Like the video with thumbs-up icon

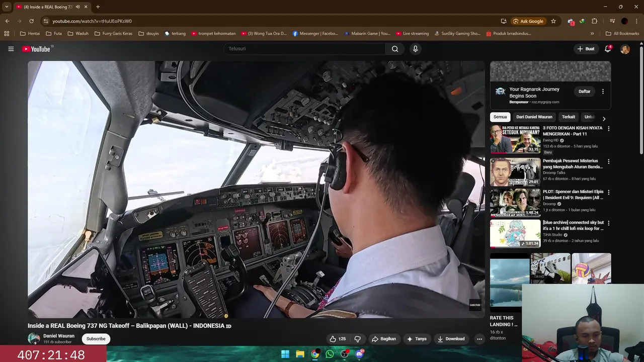pos(338,339)
